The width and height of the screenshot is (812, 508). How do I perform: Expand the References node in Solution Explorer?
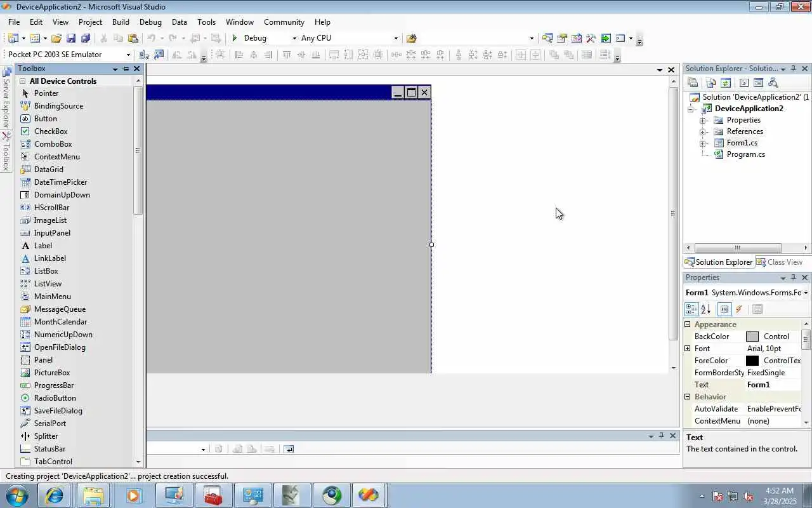(702, 131)
